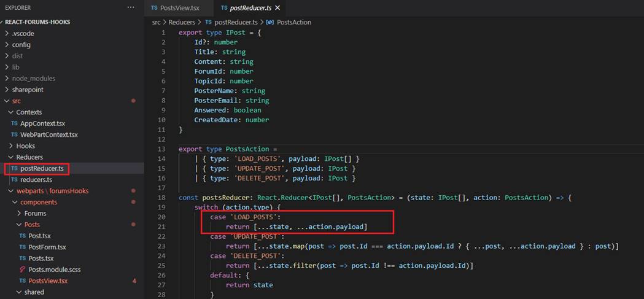The image size is (644, 299).
Task: Expand the node_modules folder
Action: 33,79
